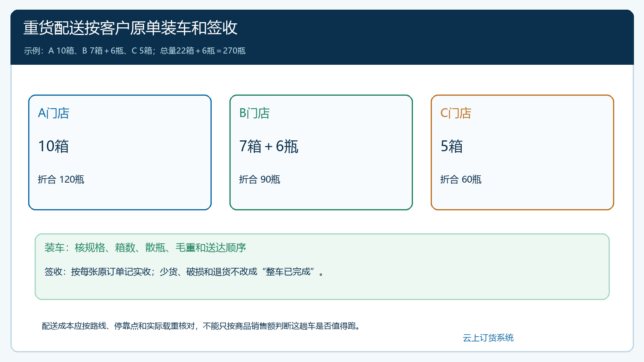
Task: Click 折合 90瓶 conversion text
Action: tap(260, 179)
